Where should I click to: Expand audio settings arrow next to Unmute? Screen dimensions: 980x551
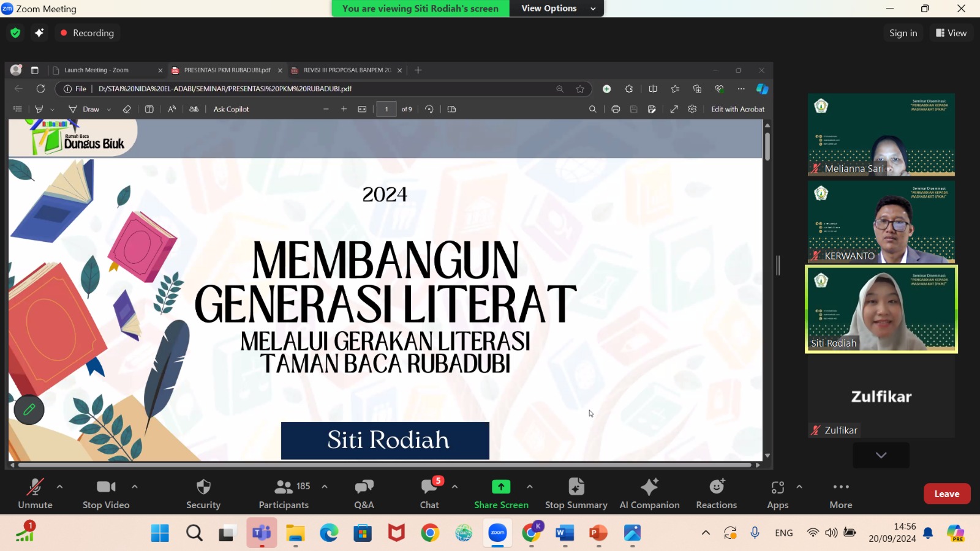click(59, 487)
